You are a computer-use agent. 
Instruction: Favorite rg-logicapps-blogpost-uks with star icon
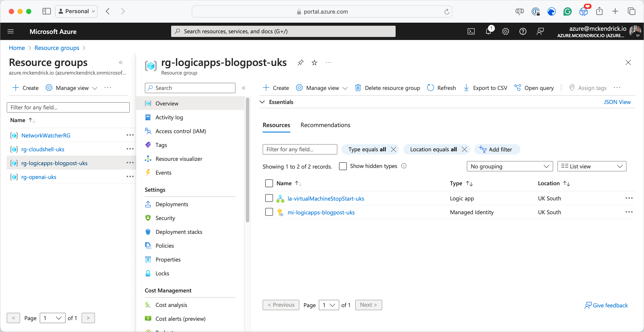(314, 62)
